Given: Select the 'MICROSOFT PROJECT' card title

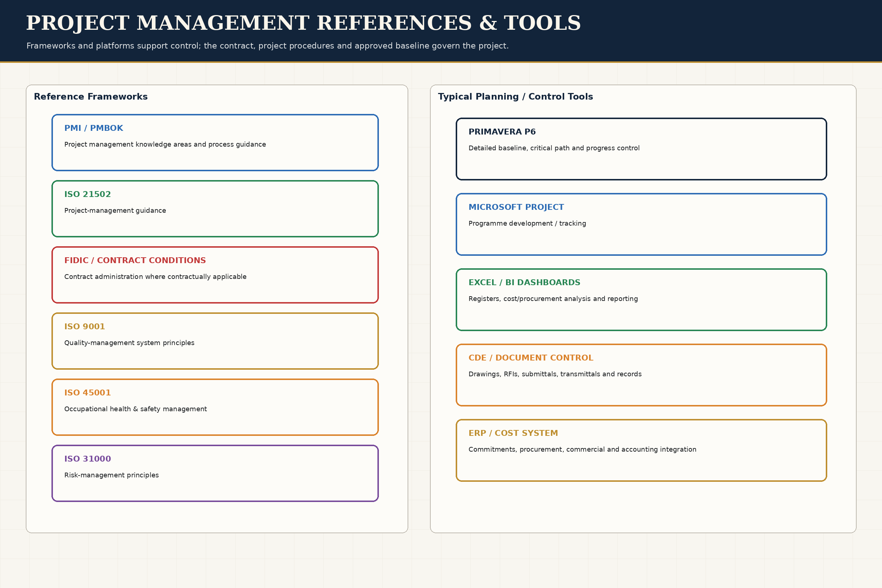Looking at the screenshot, I should coord(516,207).
